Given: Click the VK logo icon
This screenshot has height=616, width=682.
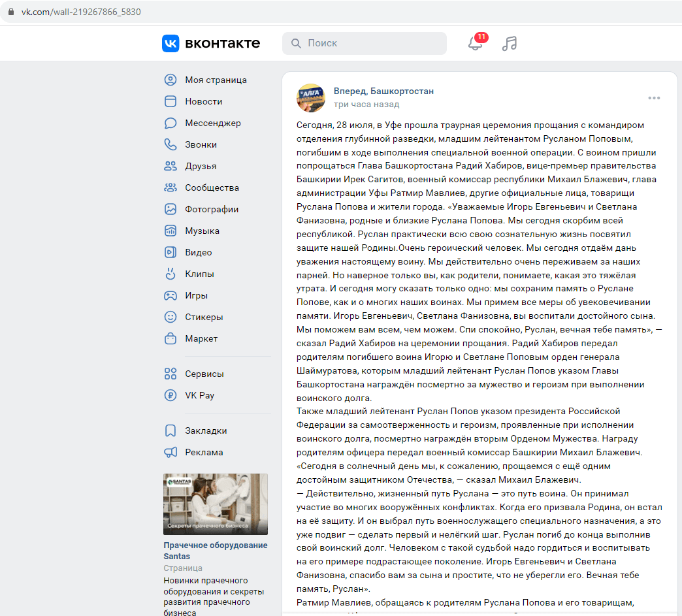Looking at the screenshot, I should pyautogui.click(x=170, y=43).
